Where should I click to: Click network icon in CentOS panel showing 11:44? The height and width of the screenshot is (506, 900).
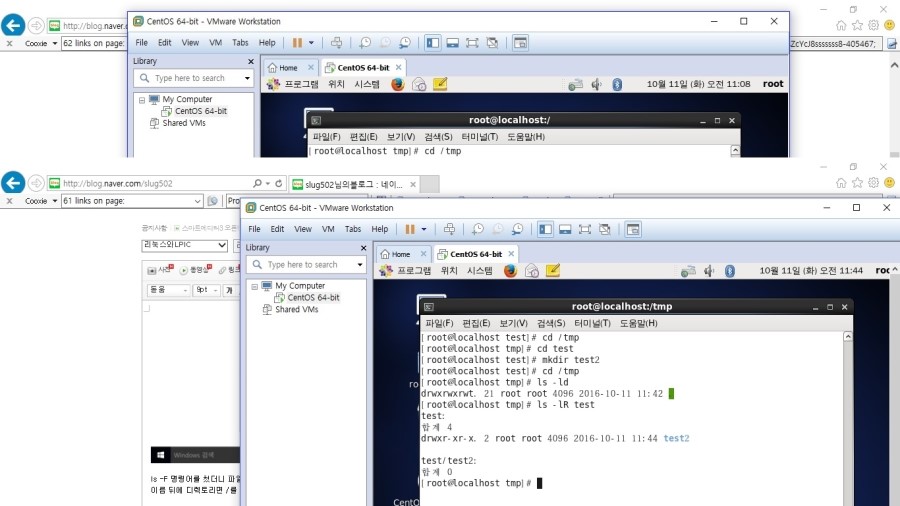pos(688,271)
